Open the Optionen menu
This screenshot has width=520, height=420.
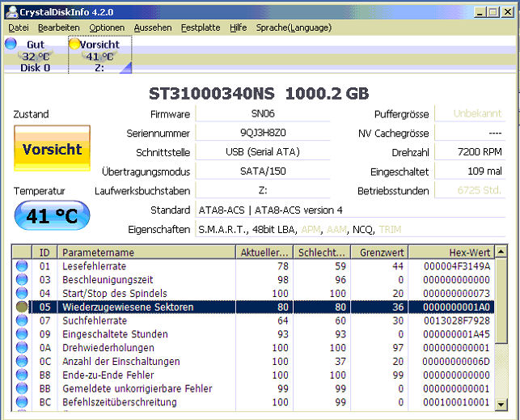107,28
